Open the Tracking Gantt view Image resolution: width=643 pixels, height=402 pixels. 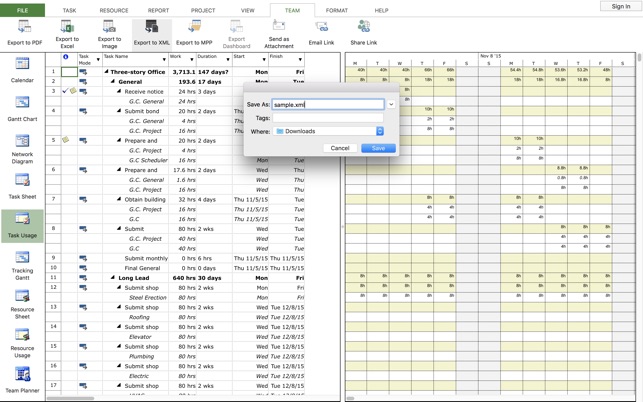(x=22, y=266)
